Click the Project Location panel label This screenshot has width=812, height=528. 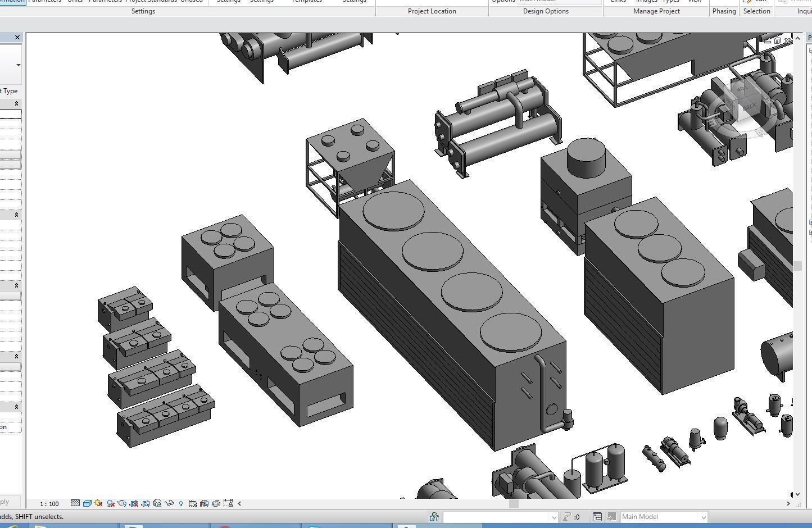pos(432,11)
